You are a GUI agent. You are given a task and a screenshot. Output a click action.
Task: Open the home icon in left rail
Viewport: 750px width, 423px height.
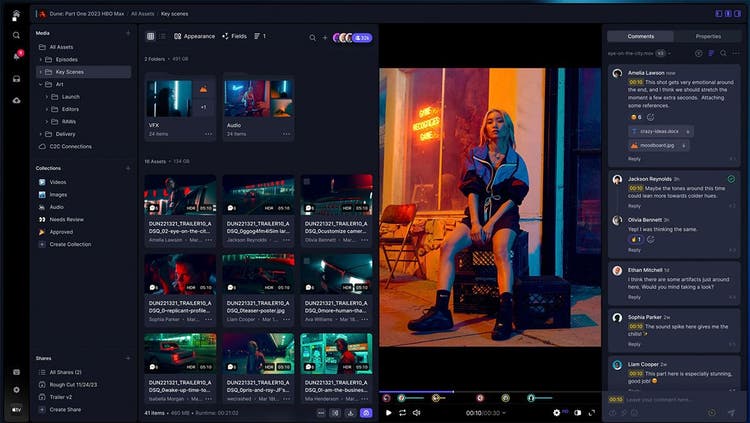[x=16, y=15]
